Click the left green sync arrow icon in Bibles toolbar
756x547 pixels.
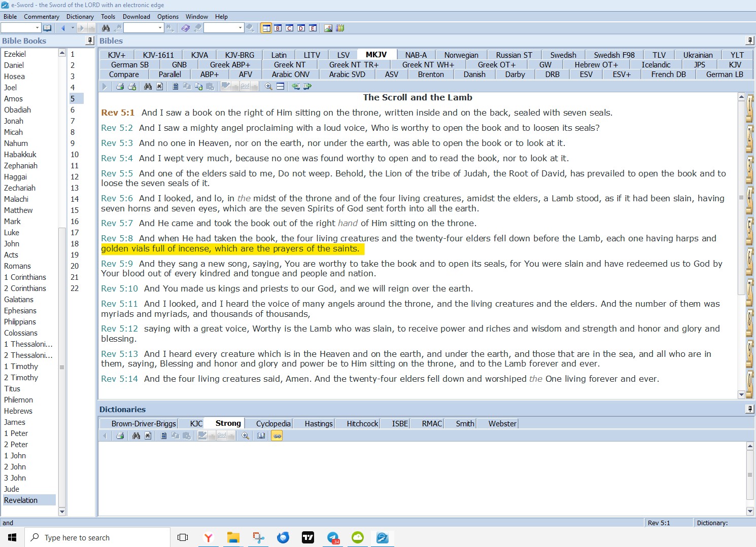[296, 86]
